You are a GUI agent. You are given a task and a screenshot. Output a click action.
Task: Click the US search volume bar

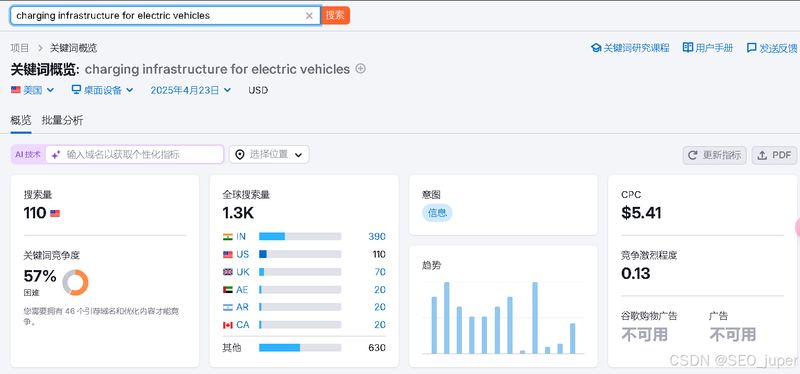(300, 254)
